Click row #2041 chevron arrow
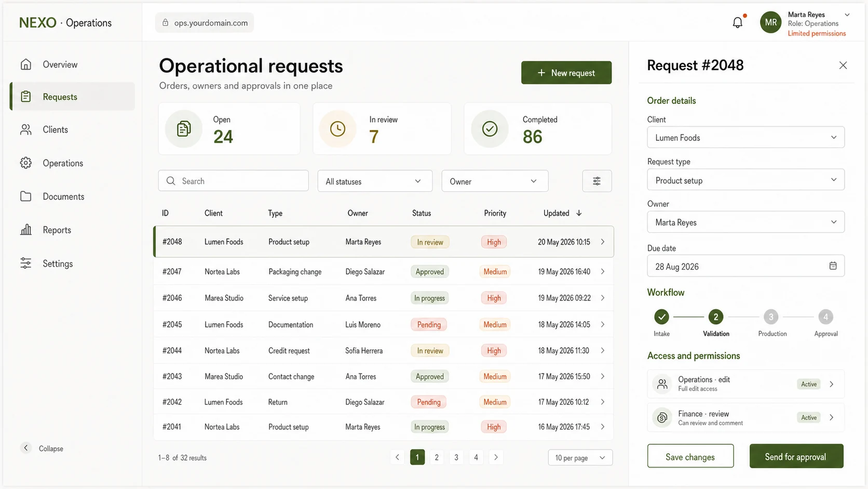This screenshot has height=489, width=868. (x=603, y=427)
